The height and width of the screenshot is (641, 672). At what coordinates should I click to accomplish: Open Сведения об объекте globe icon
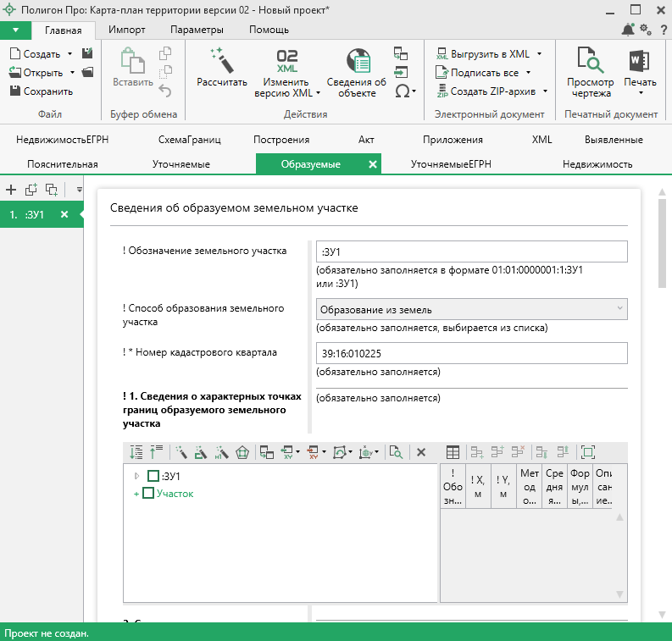click(x=358, y=61)
